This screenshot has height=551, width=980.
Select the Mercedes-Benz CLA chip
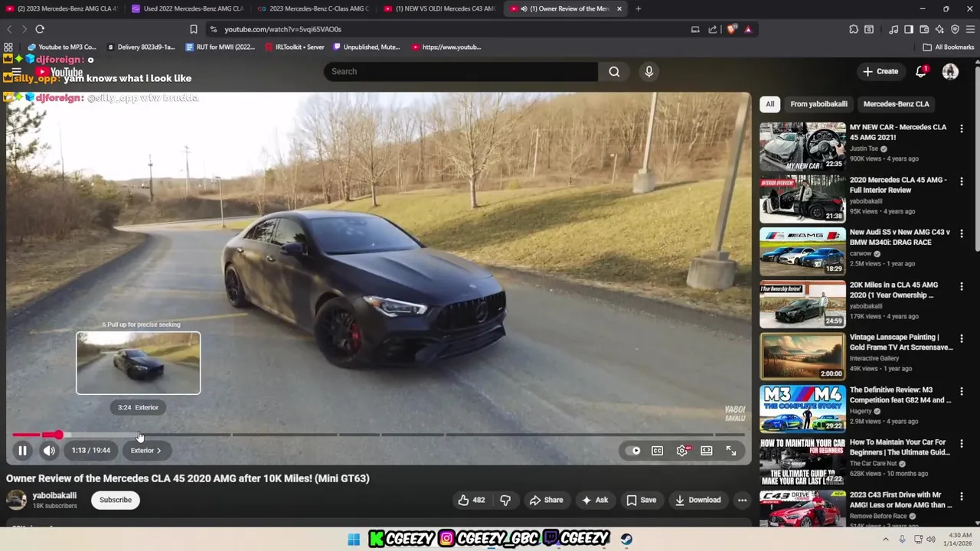pyautogui.click(x=896, y=104)
